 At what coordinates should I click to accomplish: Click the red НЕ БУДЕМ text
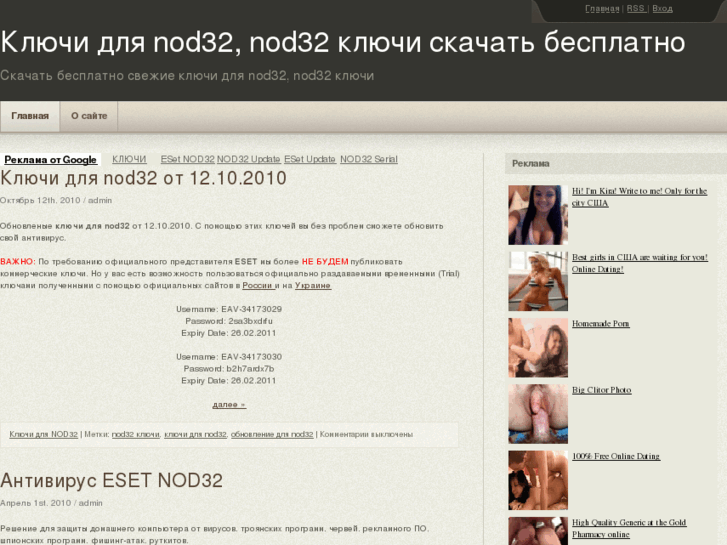pyautogui.click(x=325, y=262)
